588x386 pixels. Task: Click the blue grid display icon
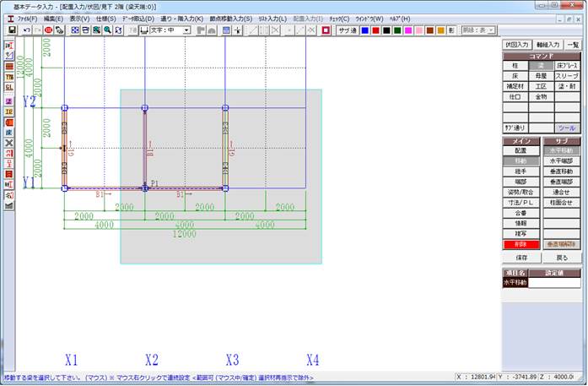[x=226, y=30]
